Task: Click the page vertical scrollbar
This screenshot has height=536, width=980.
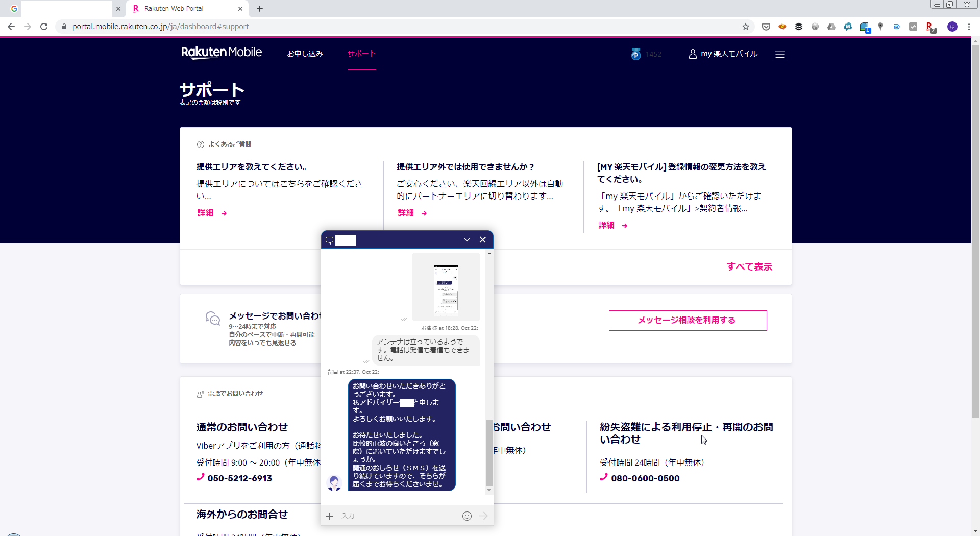Action: pos(976,232)
